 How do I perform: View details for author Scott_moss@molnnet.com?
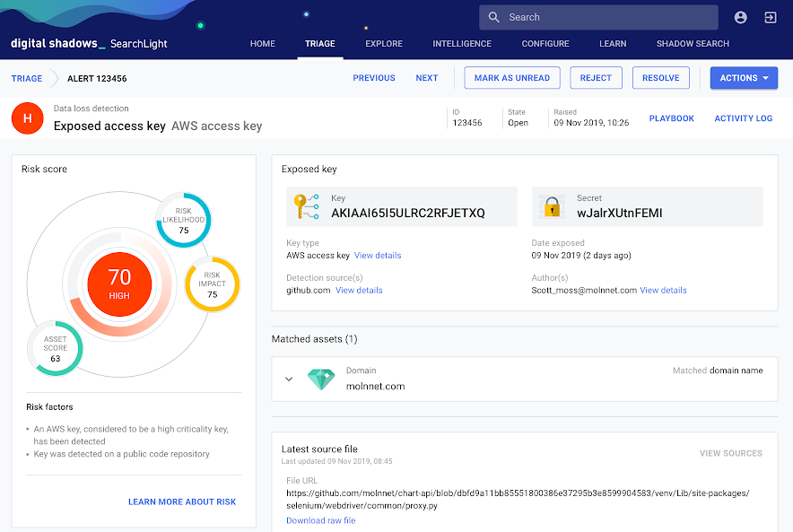tap(663, 291)
